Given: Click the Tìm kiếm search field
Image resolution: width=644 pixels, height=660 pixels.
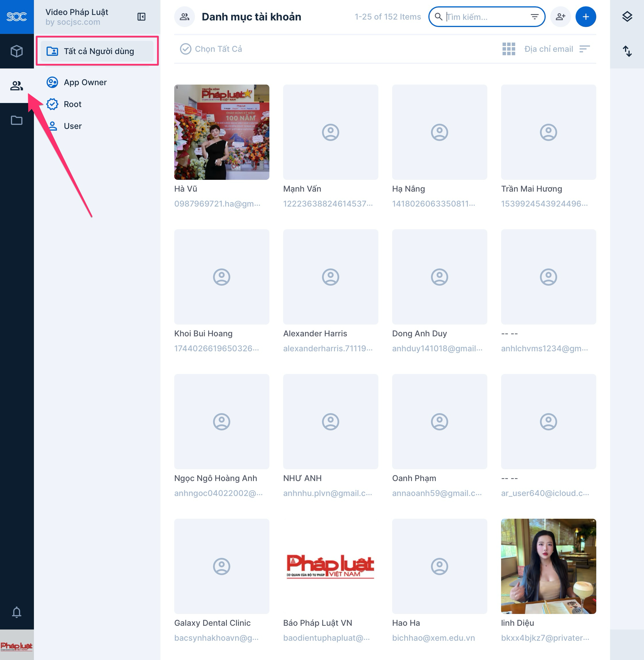Looking at the screenshot, I should [484, 17].
